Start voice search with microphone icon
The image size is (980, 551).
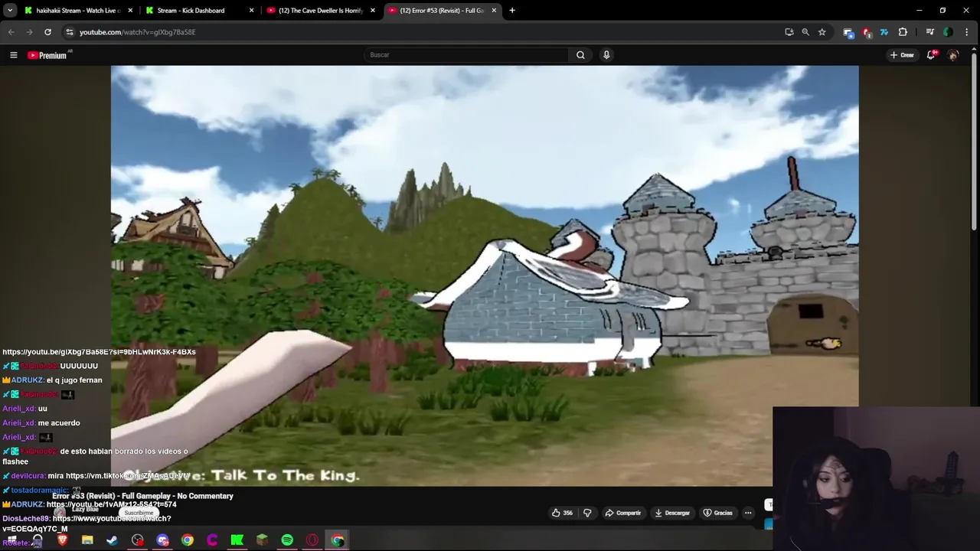pyautogui.click(x=606, y=55)
